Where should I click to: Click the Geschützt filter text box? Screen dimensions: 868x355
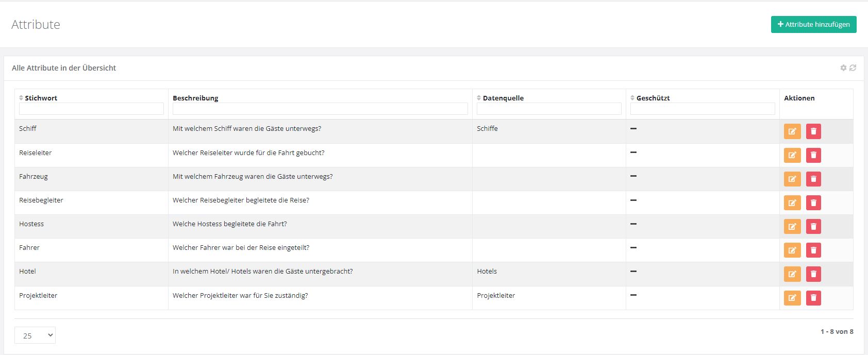pyautogui.click(x=703, y=109)
